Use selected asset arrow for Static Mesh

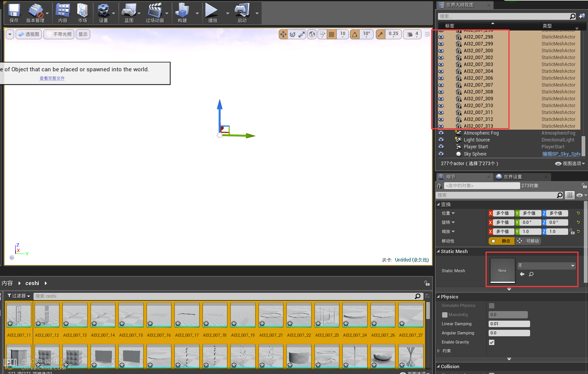click(x=522, y=274)
